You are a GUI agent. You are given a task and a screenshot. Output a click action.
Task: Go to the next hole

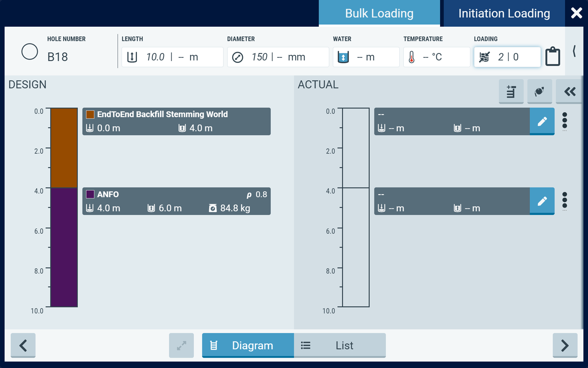tap(565, 346)
